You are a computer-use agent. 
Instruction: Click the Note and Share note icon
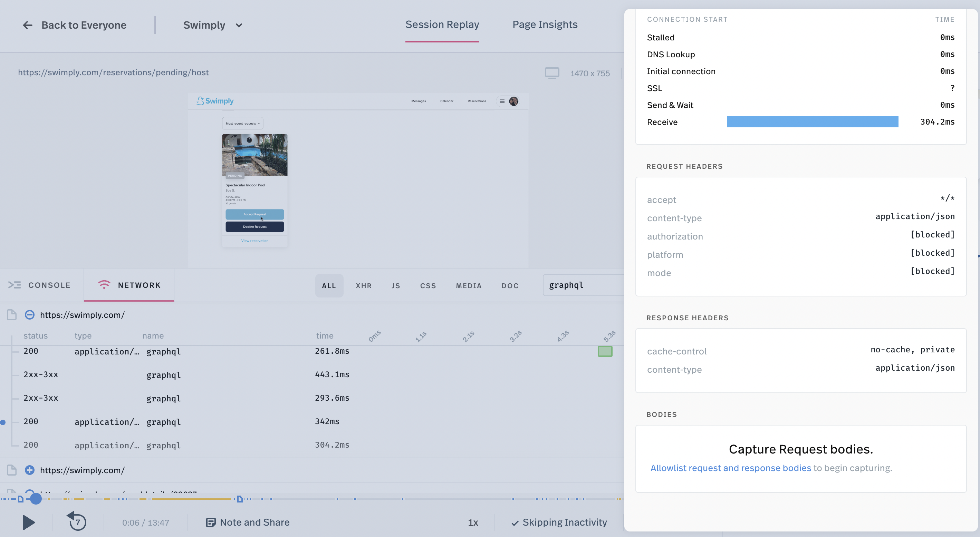click(x=211, y=522)
